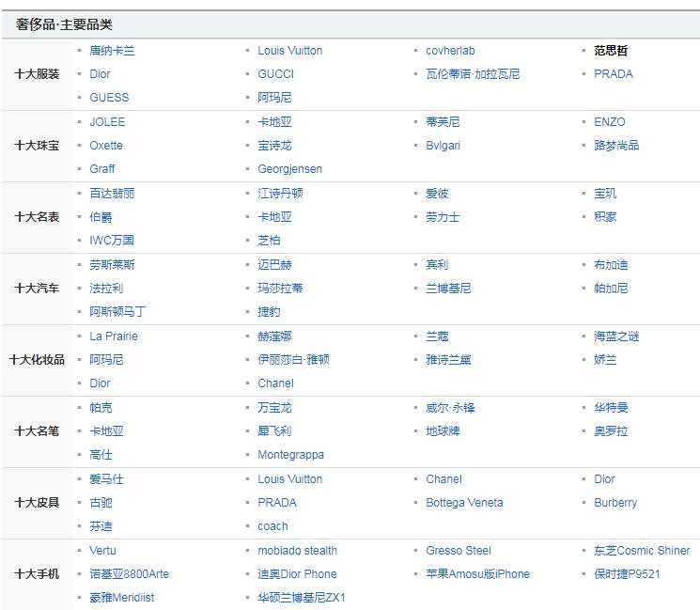Open the 积家 link

[605, 217]
